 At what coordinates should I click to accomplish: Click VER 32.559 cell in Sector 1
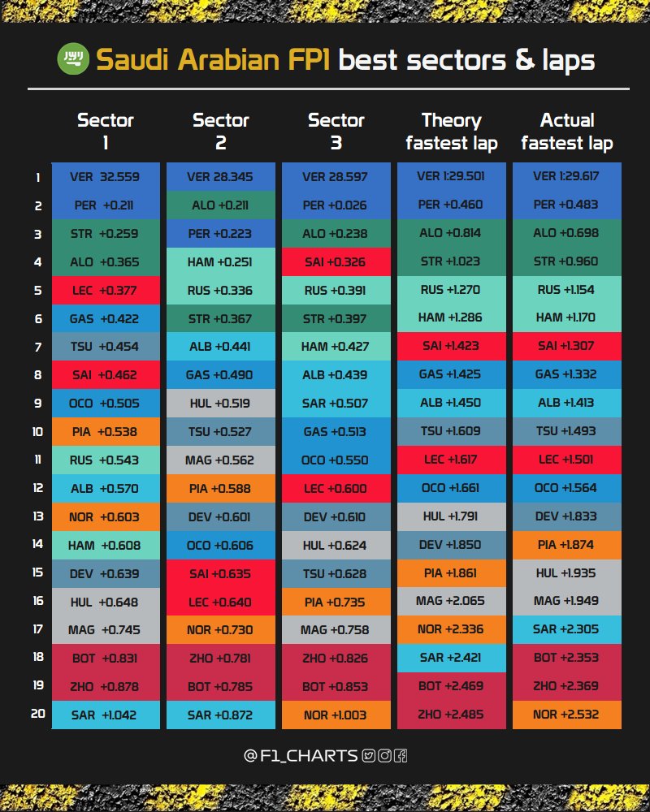pos(105,176)
